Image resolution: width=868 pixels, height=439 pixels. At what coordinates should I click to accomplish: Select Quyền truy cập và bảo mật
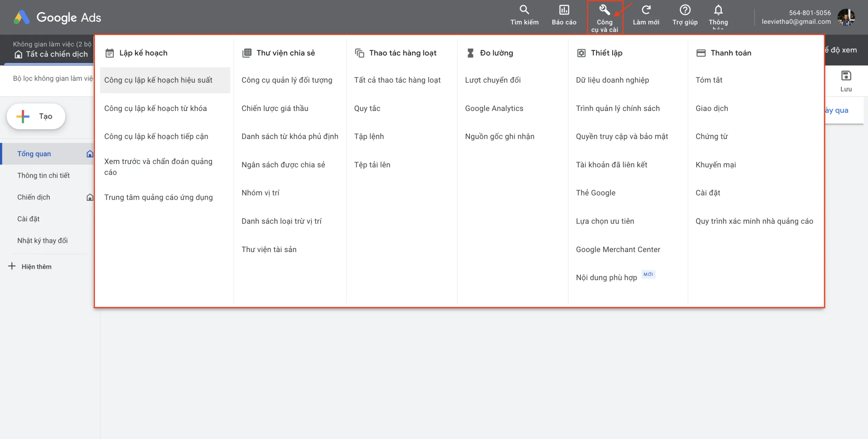coord(622,136)
